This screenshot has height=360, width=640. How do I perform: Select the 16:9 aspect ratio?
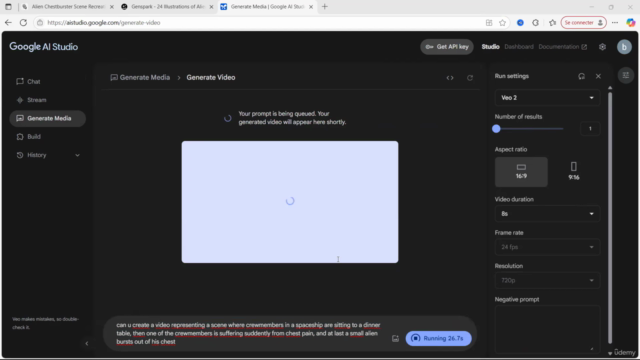521,172
